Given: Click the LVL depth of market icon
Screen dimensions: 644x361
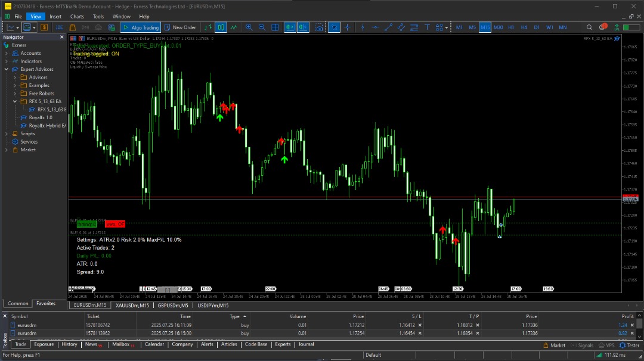Looking at the screenshot, I should (617, 27).
